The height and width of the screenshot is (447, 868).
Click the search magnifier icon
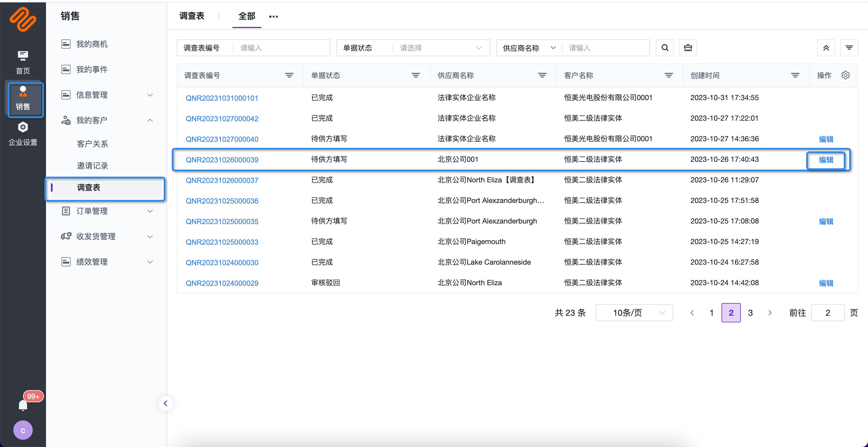coord(665,48)
